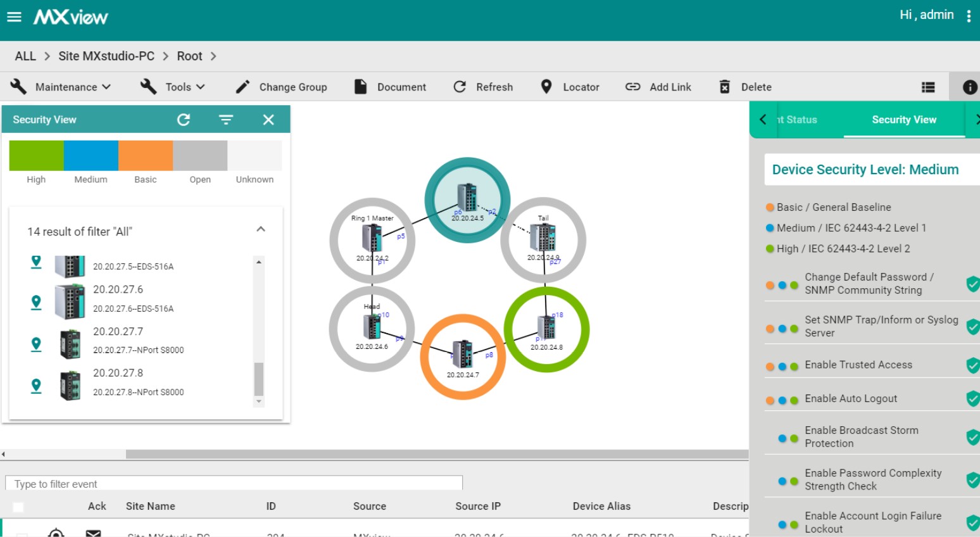Select the orange Basic security swatch
Screen dimensions: 980x537
[146, 156]
